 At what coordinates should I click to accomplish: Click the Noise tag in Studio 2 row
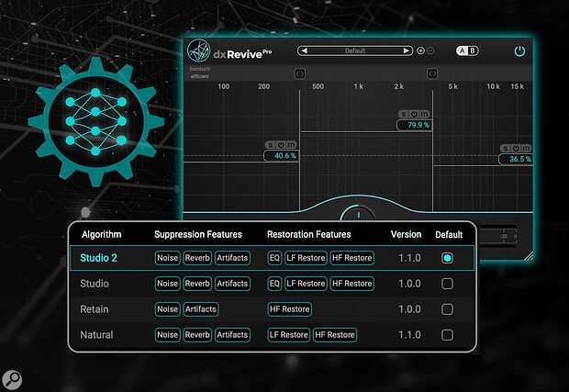(x=167, y=258)
